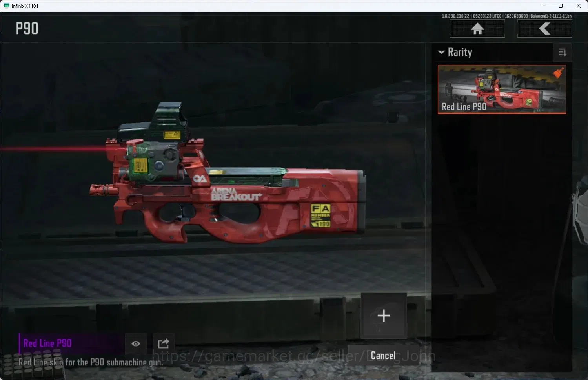Click the back arrow button

tap(544, 28)
